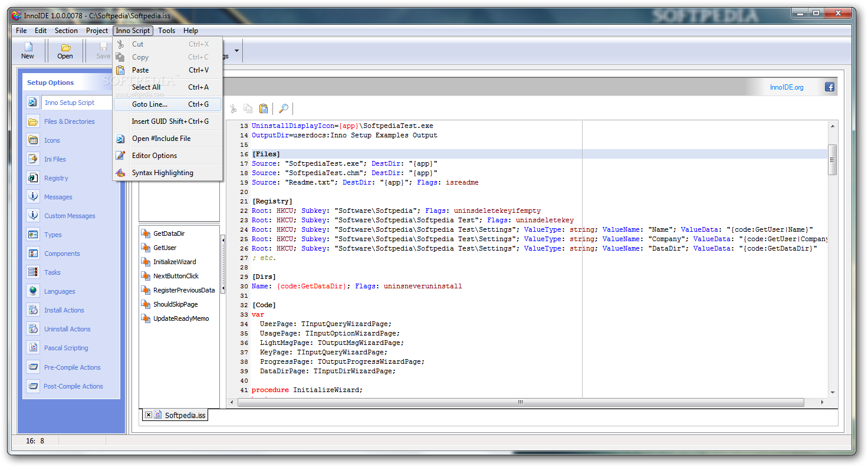Select UpdateReadyMemo in the function list

point(181,318)
